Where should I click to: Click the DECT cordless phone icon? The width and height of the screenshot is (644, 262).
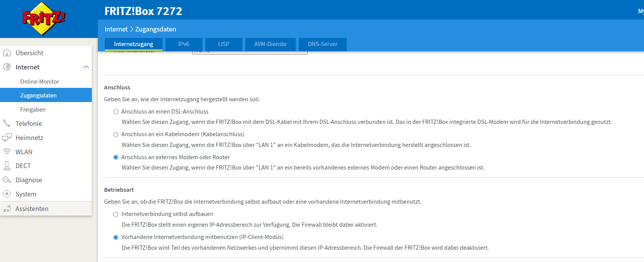pyautogui.click(x=7, y=166)
